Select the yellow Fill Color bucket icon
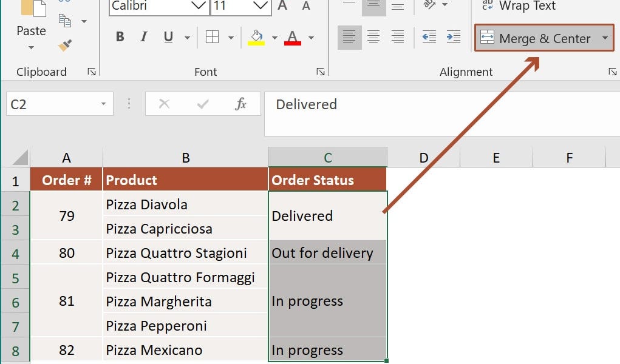The image size is (620, 364). pos(256,36)
